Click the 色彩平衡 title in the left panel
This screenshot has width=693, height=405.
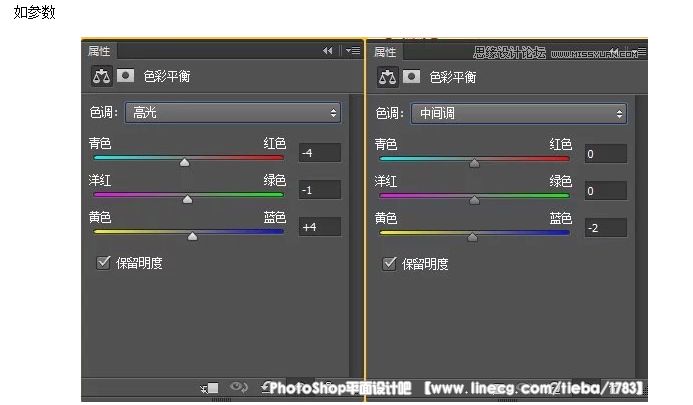167,76
